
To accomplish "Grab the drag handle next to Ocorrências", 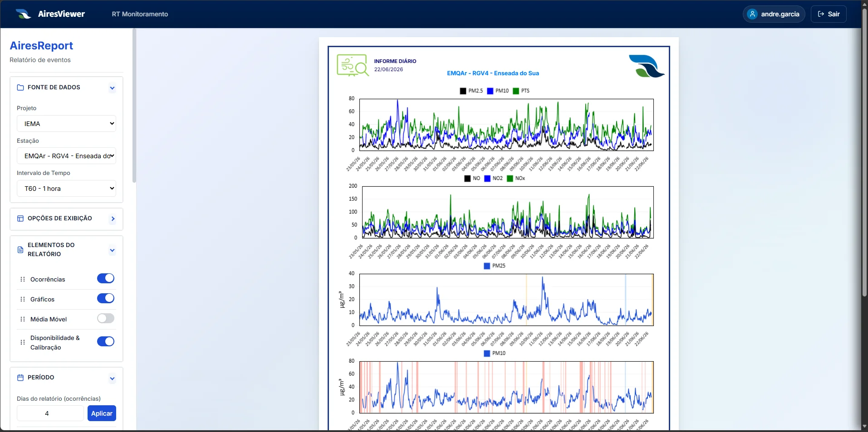I will tap(23, 279).
